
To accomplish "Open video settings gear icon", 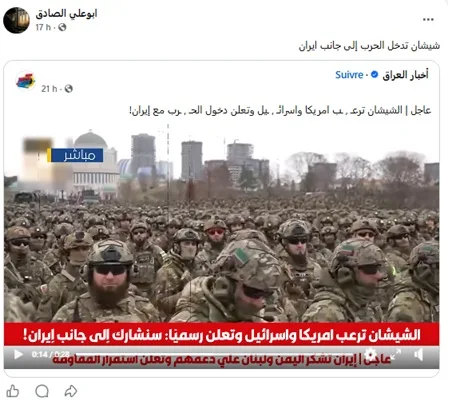I will 370,354.
